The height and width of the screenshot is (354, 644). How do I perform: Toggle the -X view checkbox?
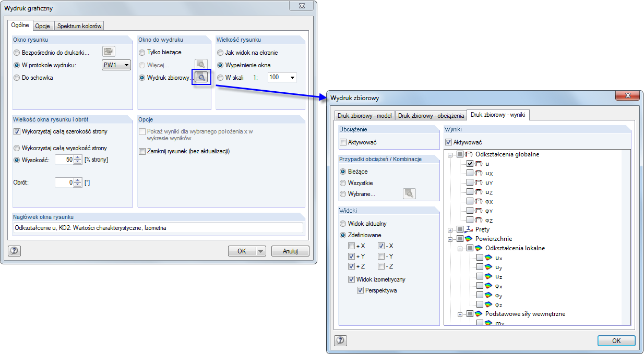coord(381,246)
